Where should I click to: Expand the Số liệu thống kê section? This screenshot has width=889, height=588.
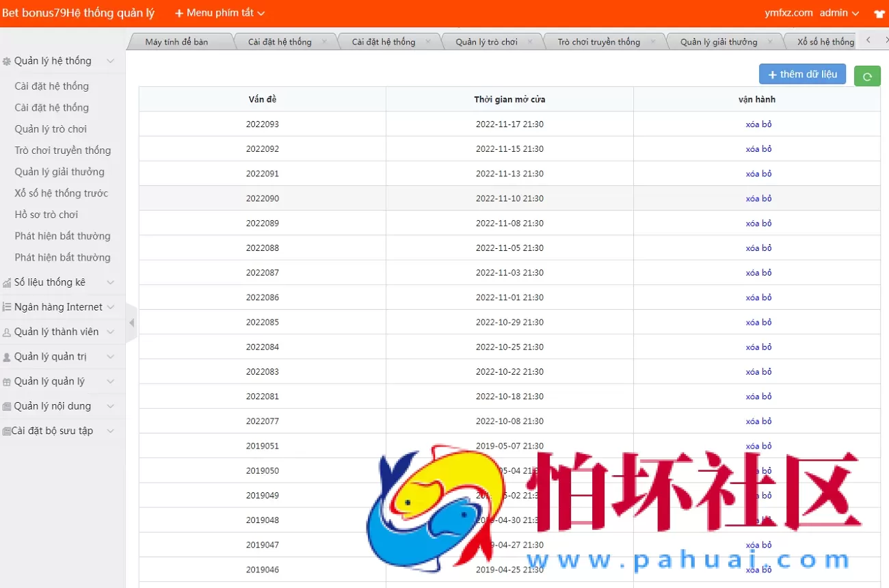[x=109, y=282]
